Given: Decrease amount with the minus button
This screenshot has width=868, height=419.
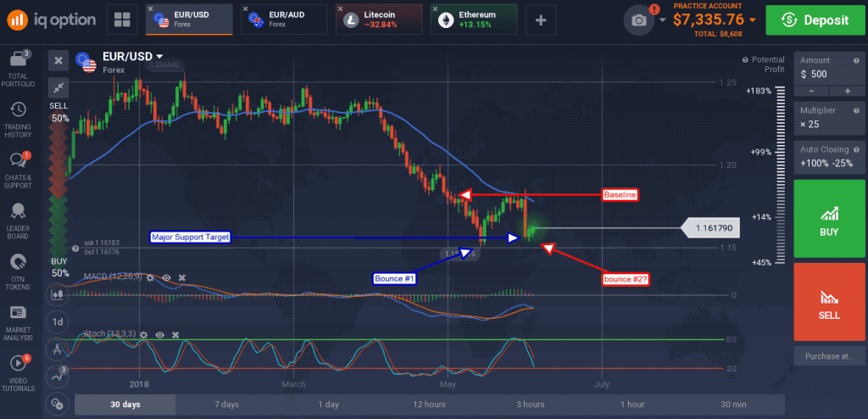Looking at the screenshot, I should [x=811, y=91].
